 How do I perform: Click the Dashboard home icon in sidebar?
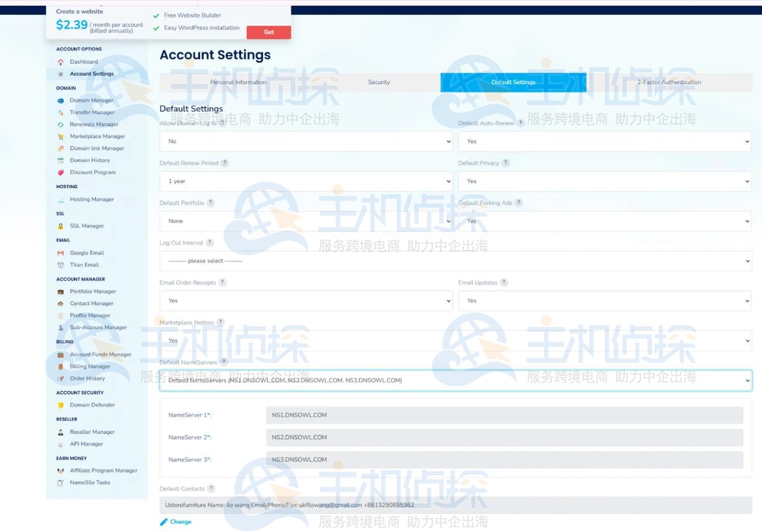point(60,62)
